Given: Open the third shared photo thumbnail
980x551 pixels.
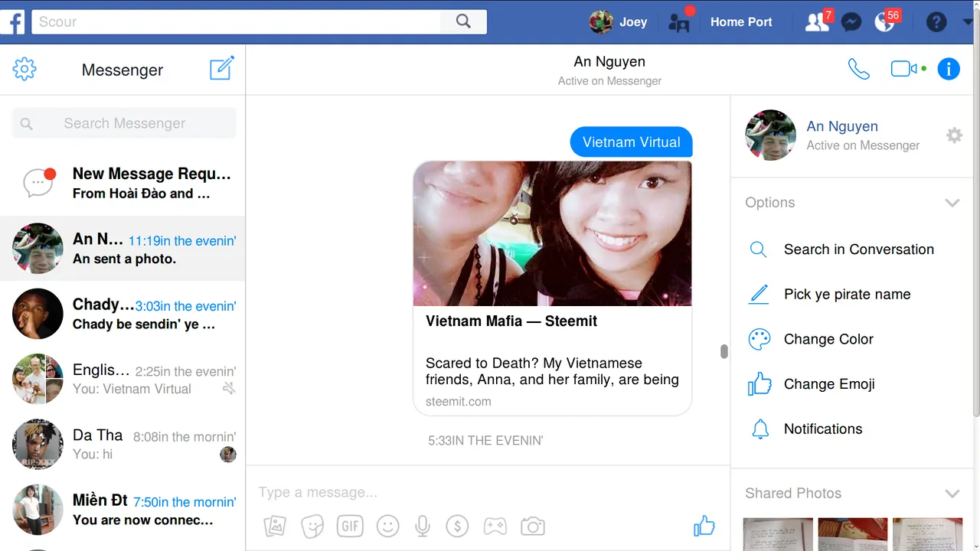Looking at the screenshot, I should 927,534.
